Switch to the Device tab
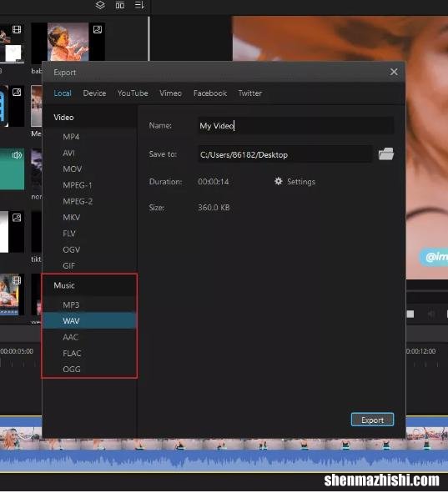The image size is (448, 493). (x=94, y=93)
